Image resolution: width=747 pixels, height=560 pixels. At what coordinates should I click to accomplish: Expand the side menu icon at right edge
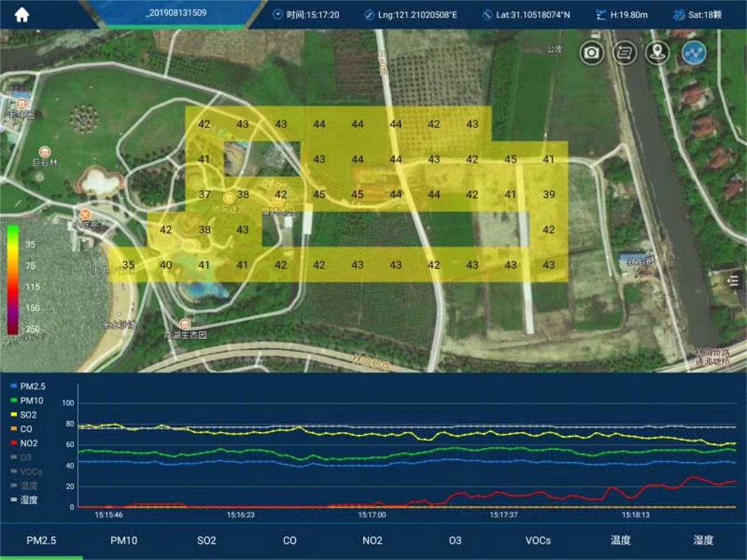[x=733, y=281]
